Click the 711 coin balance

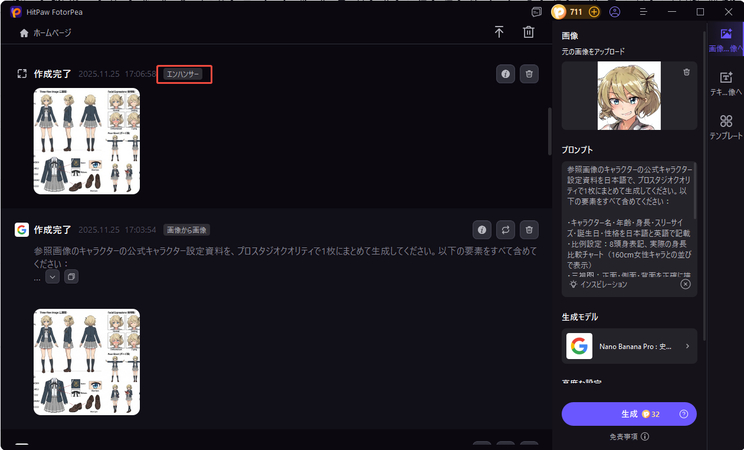[x=576, y=12]
